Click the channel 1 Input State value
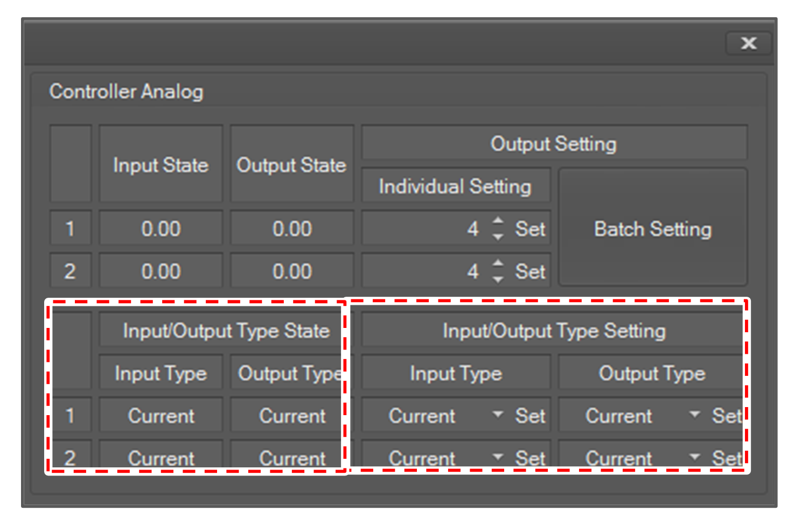Viewport: 795px width, 532px height. point(161,229)
